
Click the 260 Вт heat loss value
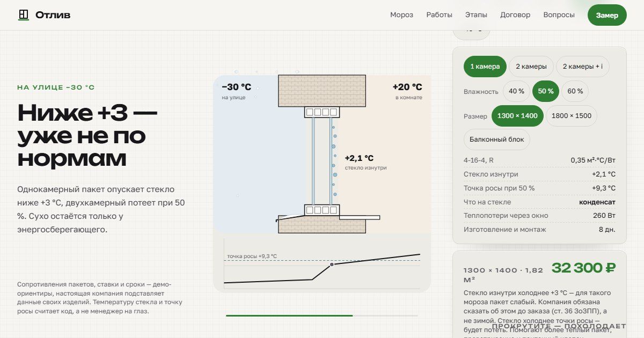pos(604,216)
